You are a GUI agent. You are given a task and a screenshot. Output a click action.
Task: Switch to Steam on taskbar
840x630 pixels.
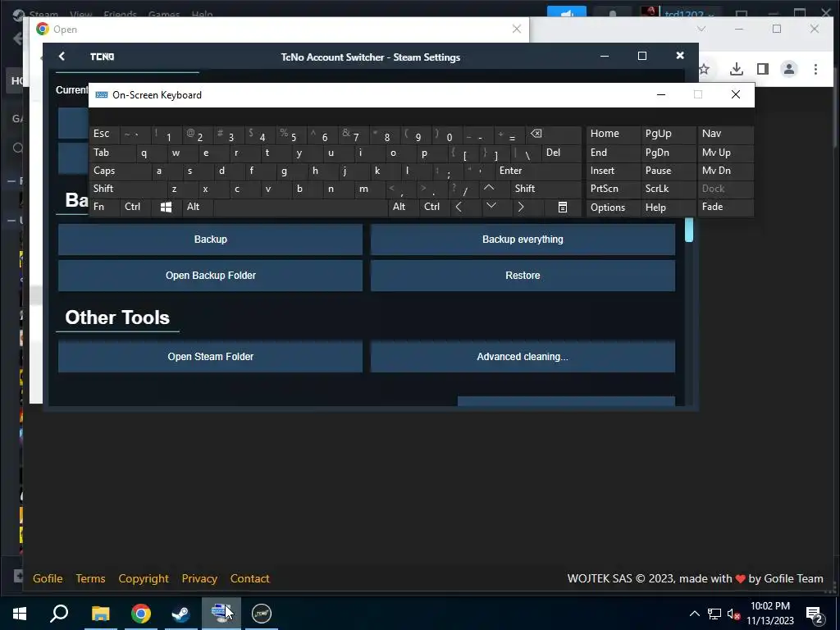point(181,614)
